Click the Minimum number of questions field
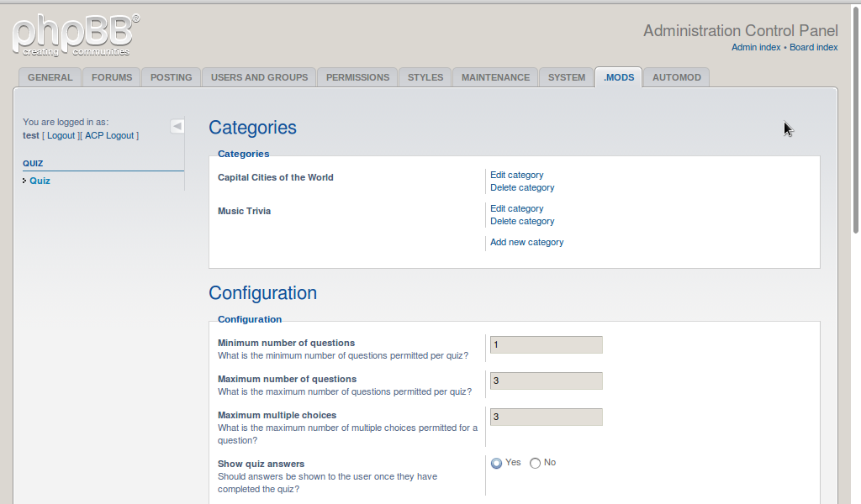Viewport: 861px width, 504px height. (x=546, y=344)
